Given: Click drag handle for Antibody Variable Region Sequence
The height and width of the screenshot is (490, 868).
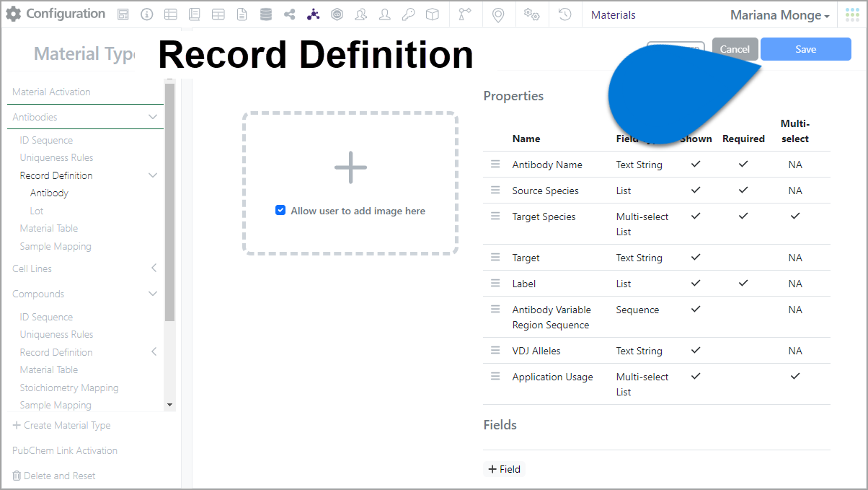Looking at the screenshot, I should point(495,309).
